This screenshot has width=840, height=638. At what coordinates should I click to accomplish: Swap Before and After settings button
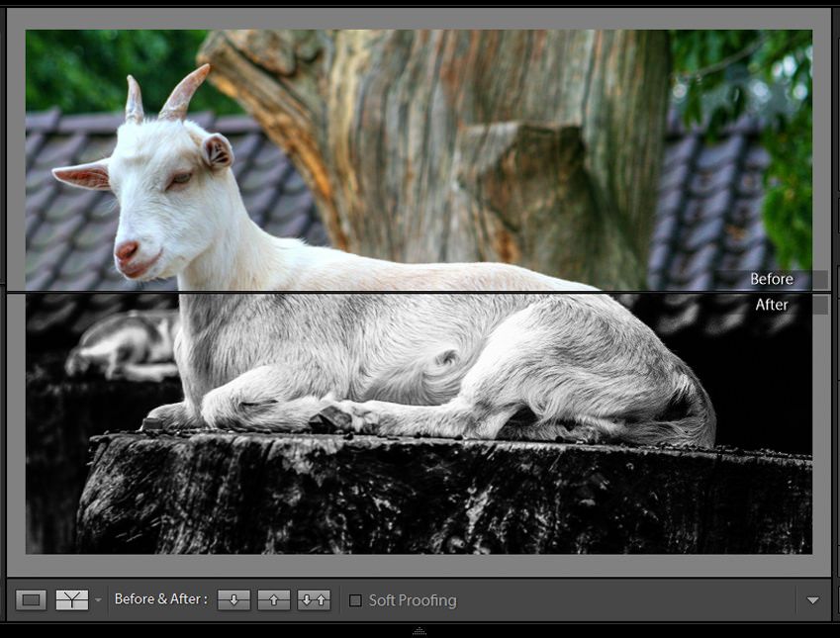pos(314,600)
